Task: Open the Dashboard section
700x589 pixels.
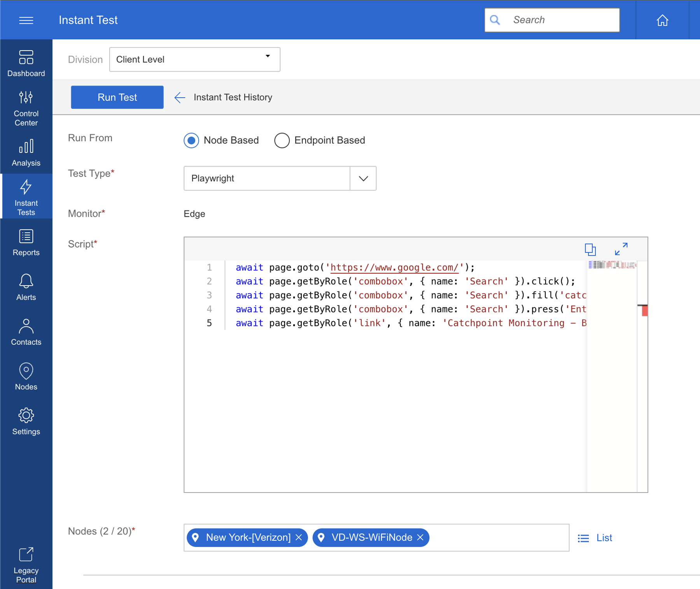Action: [26, 63]
